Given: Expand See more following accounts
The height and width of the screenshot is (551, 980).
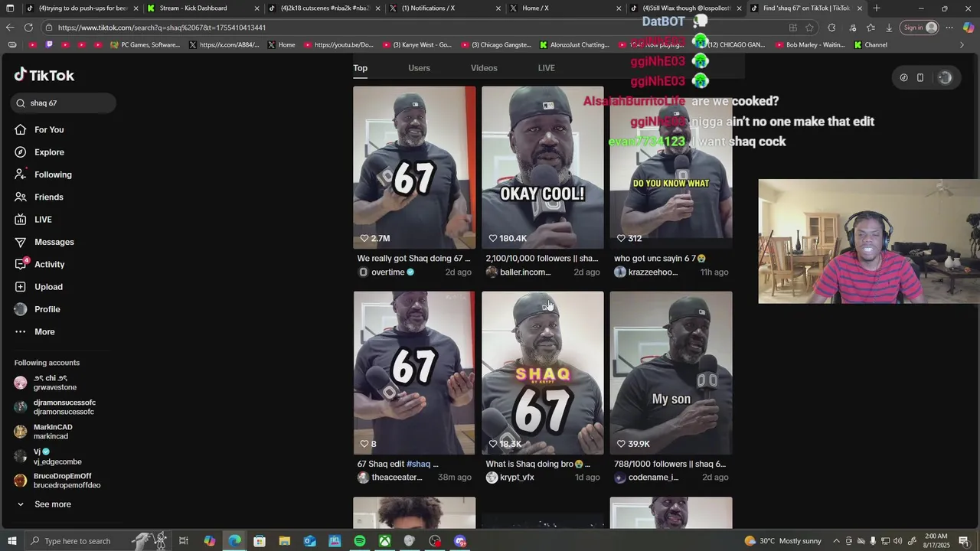Looking at the screenshot, I should pos(44,504).
